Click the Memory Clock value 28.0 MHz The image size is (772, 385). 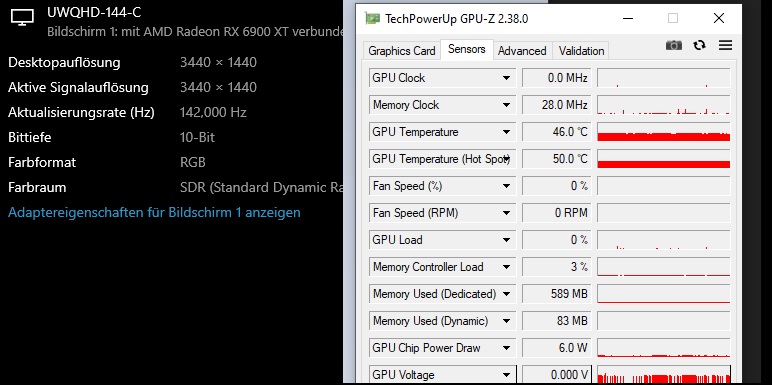click(x=556, y=105)
